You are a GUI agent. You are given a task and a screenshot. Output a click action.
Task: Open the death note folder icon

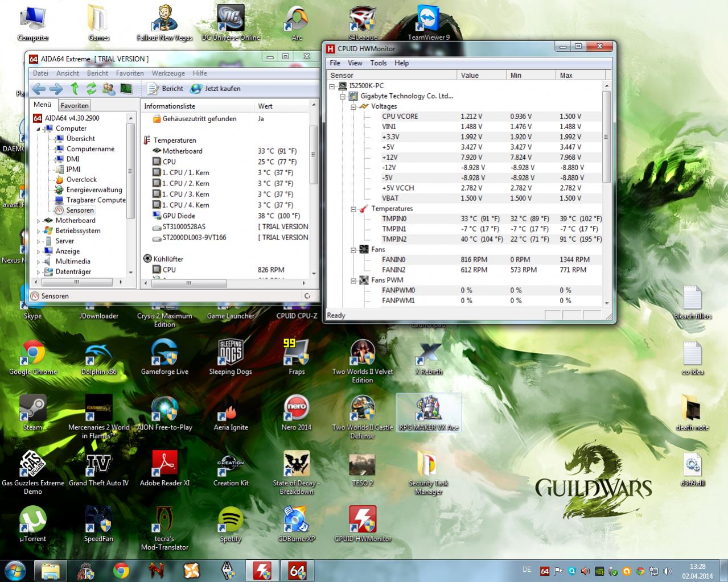[692, 413]
